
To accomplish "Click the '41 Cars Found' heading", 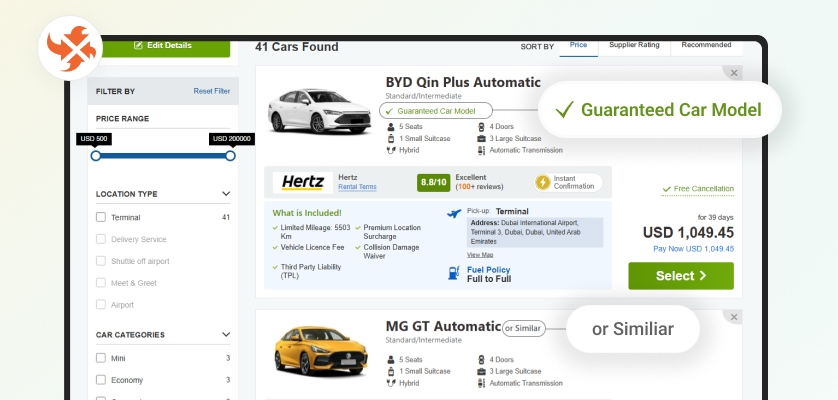I will 297,47.
